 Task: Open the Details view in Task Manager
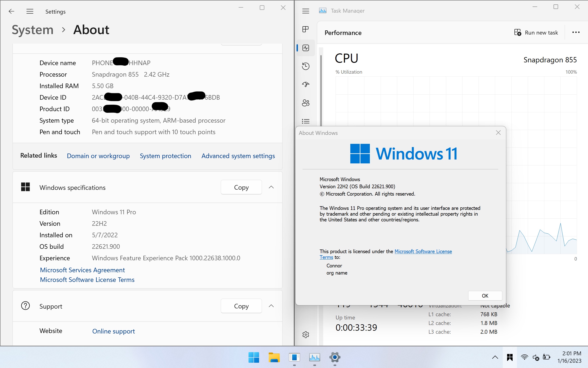point(305,121)
